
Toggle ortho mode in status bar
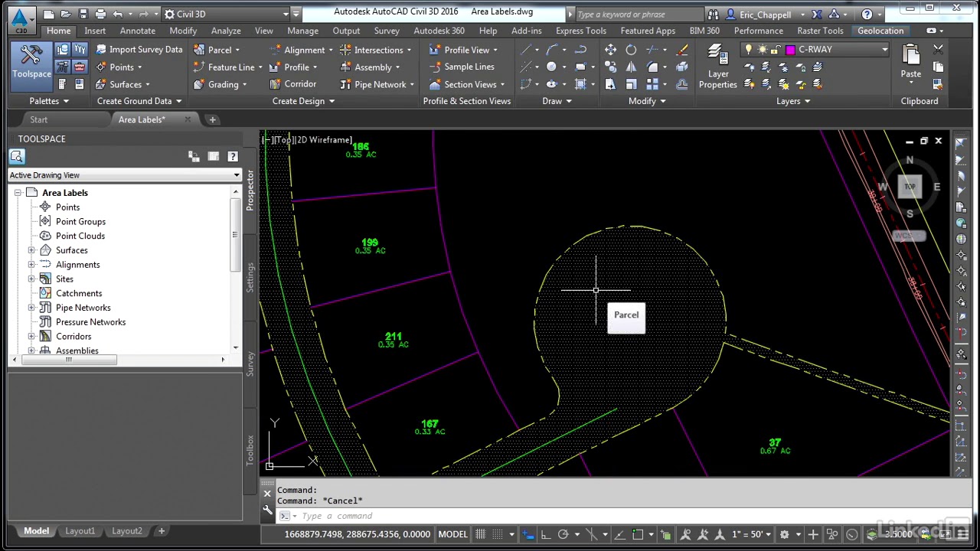tap(546, 534)
